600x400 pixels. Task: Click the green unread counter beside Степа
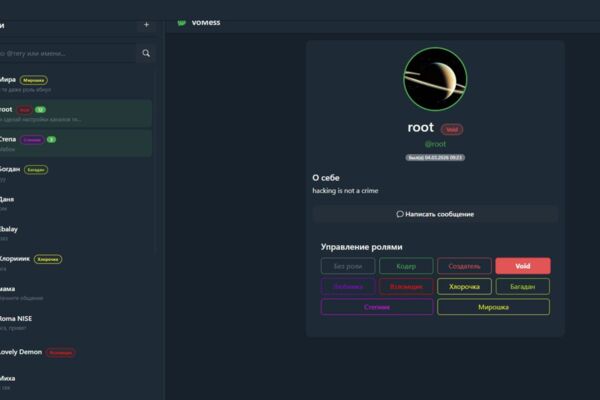tap(51, 140)
